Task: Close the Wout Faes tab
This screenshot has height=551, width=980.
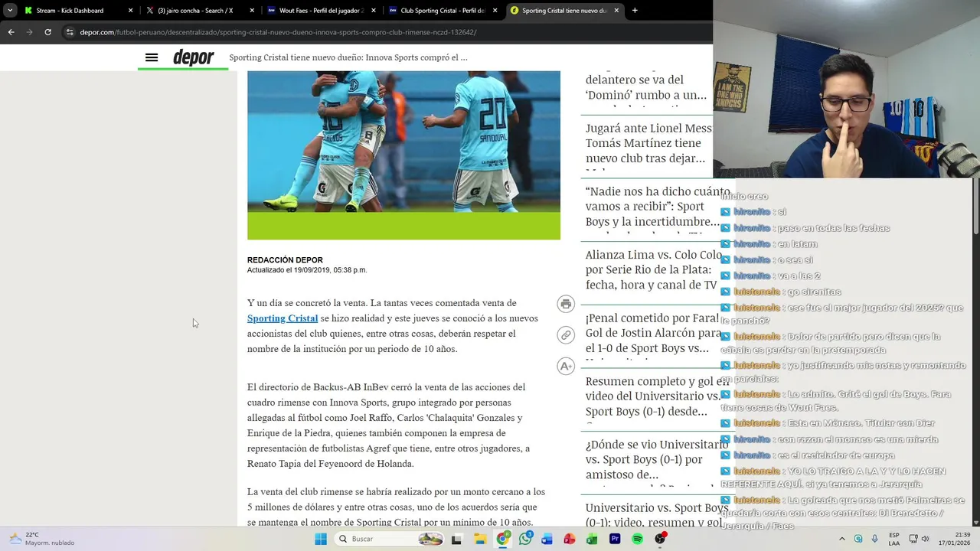Action: pos(373,11)
